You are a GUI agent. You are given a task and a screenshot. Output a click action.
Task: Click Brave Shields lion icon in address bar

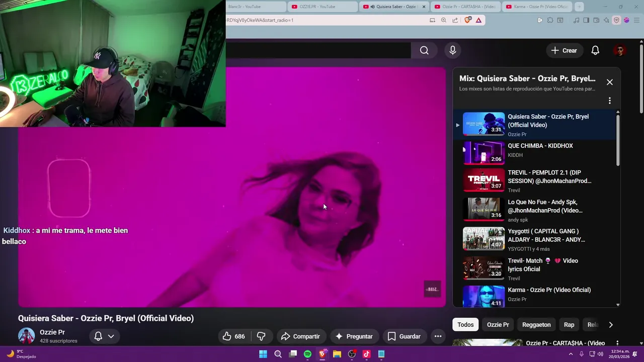click(468, 20)
